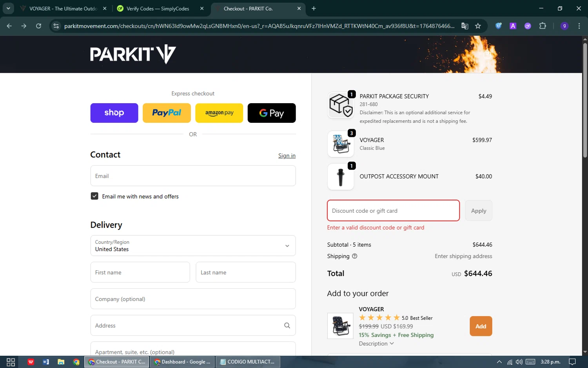588x368 pixels.
Task: Open Chrome's three-dot menu
Action: click(579, 26)
